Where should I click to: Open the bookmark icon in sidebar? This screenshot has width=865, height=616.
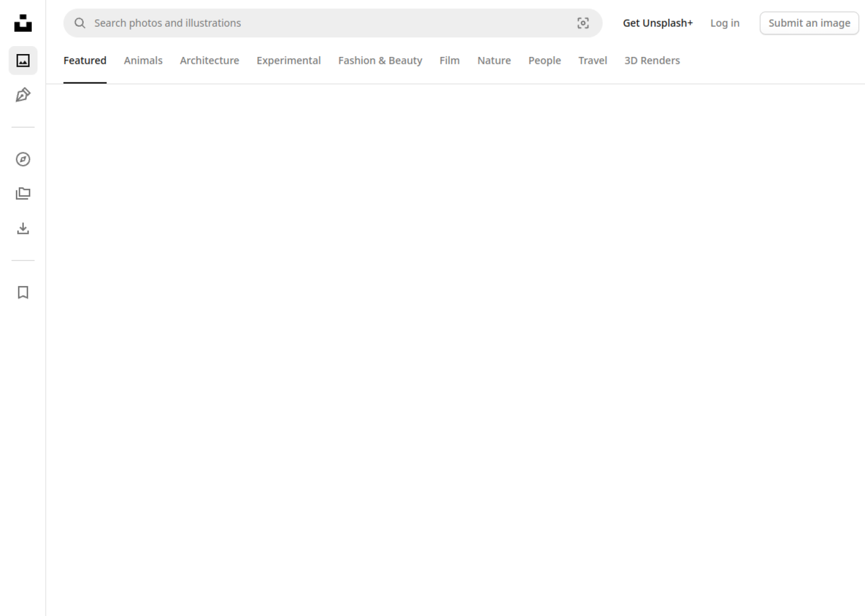coord(23,292)
